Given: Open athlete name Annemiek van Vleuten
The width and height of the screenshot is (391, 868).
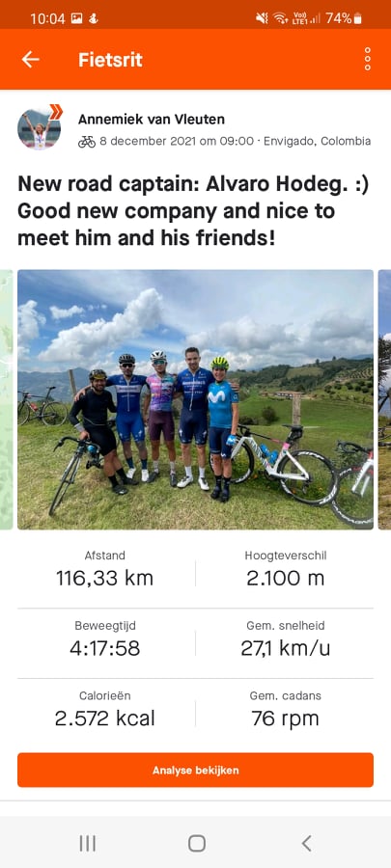Looking at the screenshot, I should click(152, 120).
